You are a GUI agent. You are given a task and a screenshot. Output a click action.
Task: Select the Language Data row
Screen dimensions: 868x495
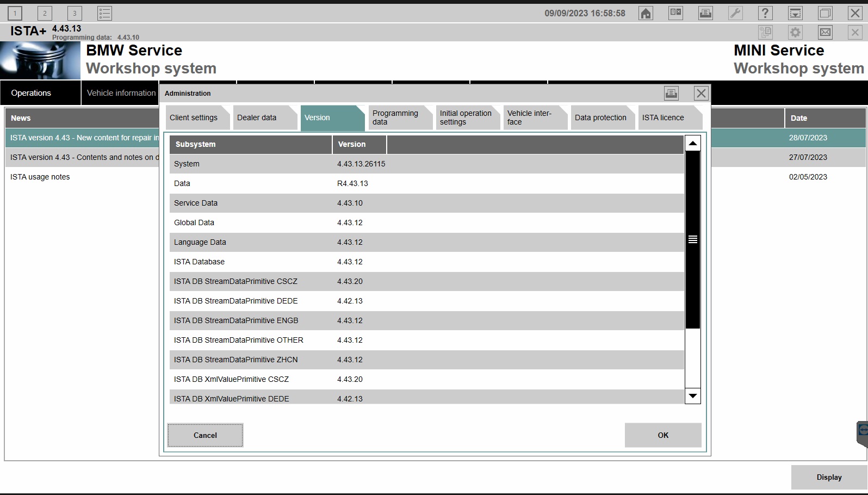tap(427, 242)
